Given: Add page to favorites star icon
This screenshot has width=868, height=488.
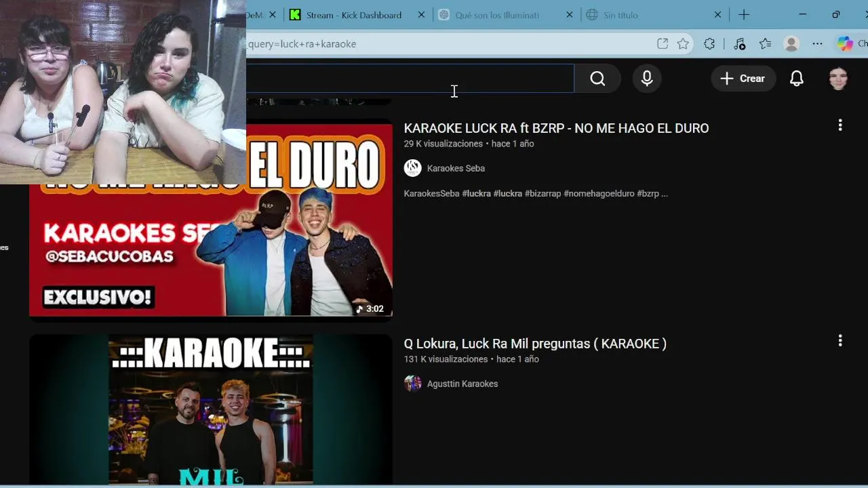Looking at the screenshot, I should [x=683, y=44].
